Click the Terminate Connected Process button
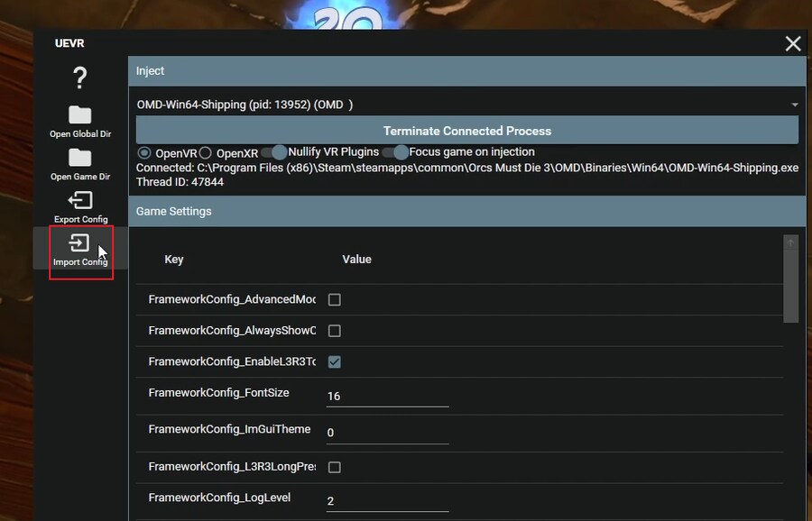The image size is (812, 521). pyautogui.click(x=466, y=131)
